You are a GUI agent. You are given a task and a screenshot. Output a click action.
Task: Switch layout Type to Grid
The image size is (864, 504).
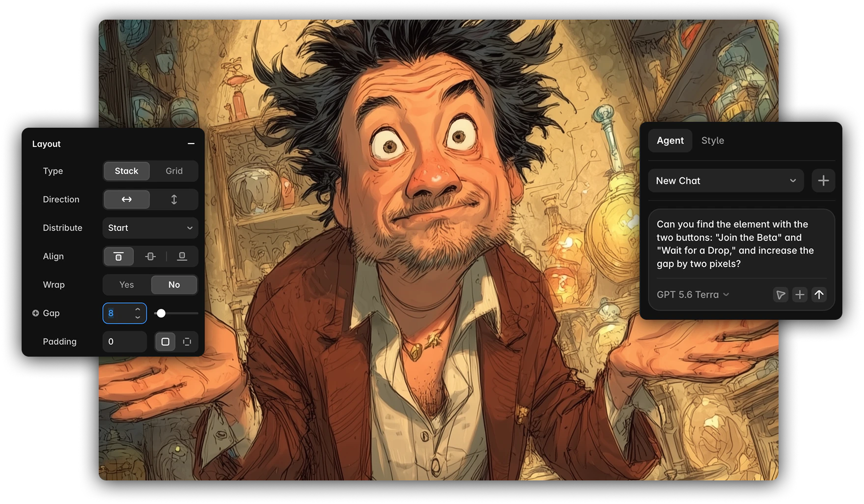coord(174,171)
